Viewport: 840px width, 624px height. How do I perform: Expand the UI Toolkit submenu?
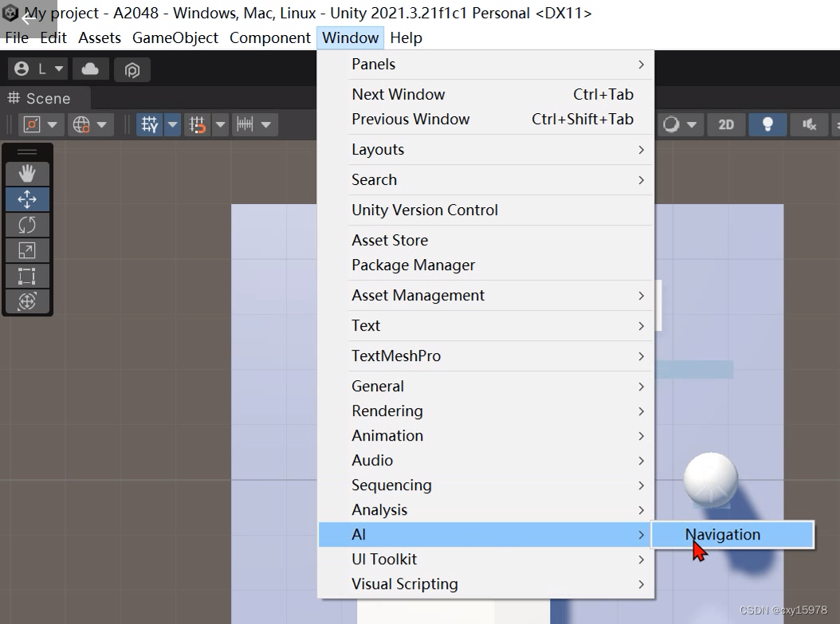click(486, 559)
